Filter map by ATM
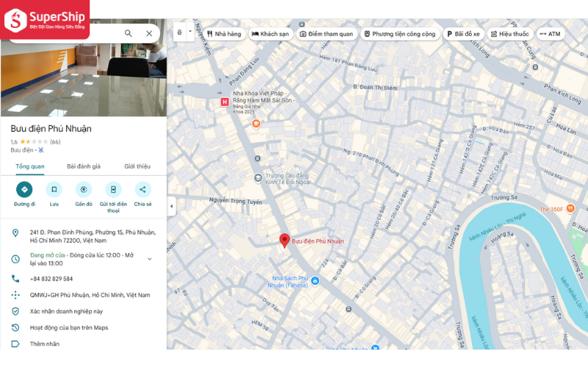Viewport: 588px width, 368px height. click(x=550, y=34)
